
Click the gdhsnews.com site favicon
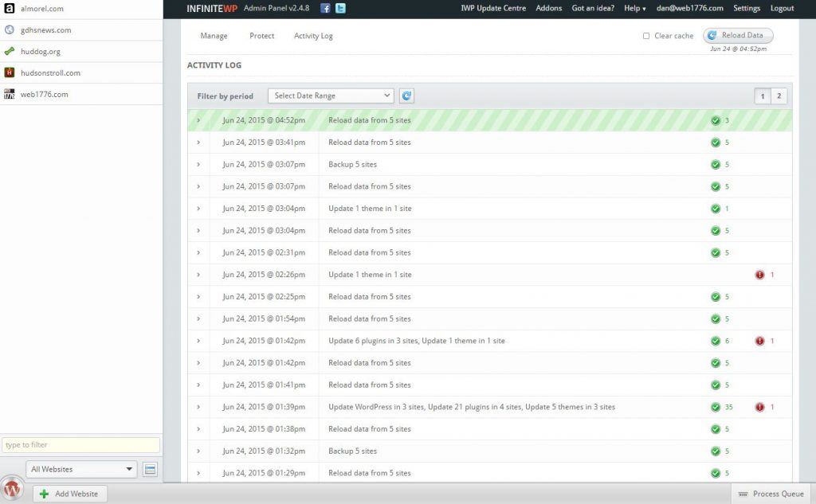click(10, 30)
